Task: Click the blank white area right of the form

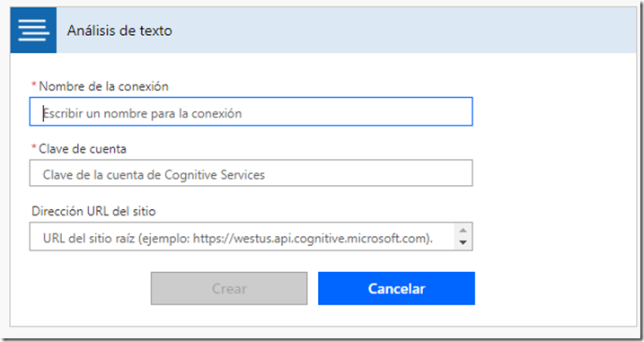Action: 554,185
